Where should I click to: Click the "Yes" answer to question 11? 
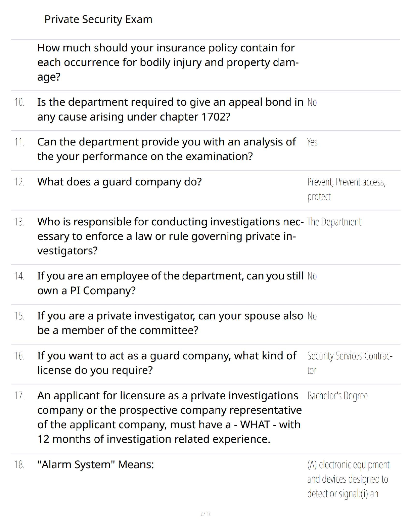pyautogui.click(x=312, y=142)
